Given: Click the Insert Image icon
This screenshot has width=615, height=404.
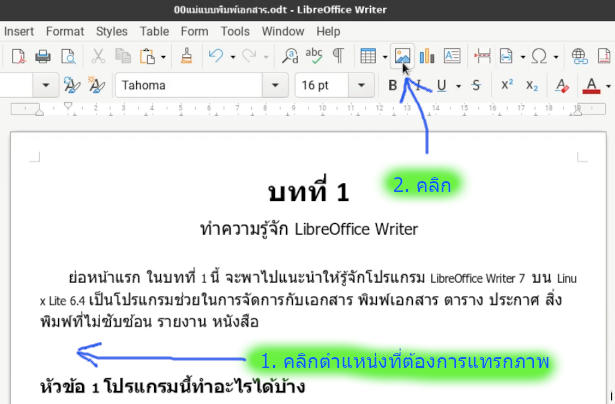Looking at the screenshot, I should coord(402,56).
